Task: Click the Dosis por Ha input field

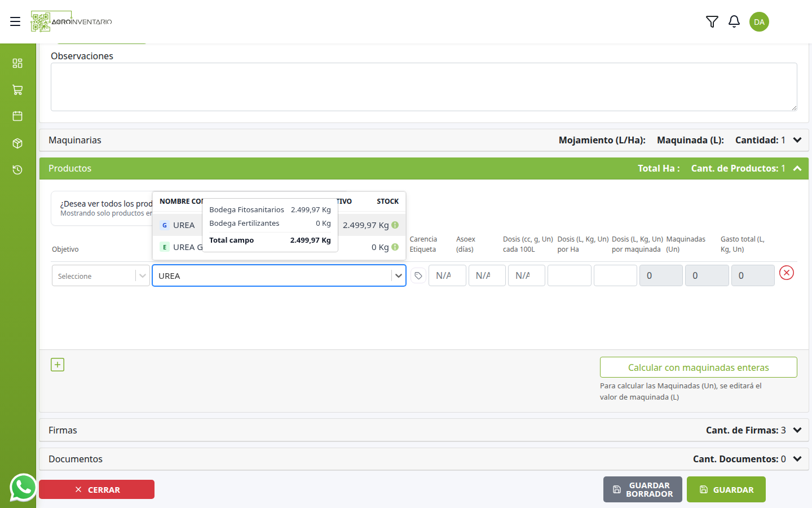Action: coord(570,275)
